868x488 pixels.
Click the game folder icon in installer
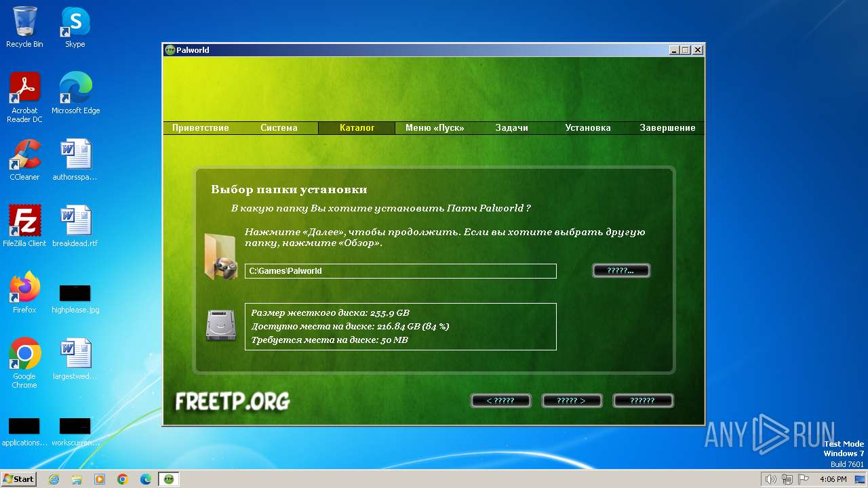[220, 256]
